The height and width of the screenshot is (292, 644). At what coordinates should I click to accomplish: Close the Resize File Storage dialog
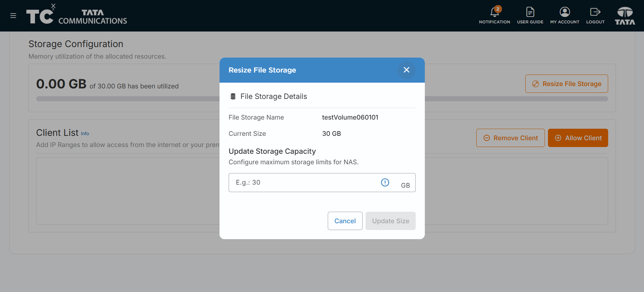[x=407, y=70]
